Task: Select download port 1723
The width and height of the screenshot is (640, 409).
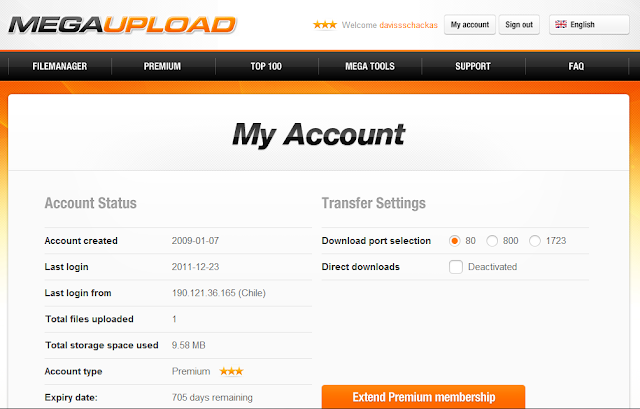Action: click(535, 241)
